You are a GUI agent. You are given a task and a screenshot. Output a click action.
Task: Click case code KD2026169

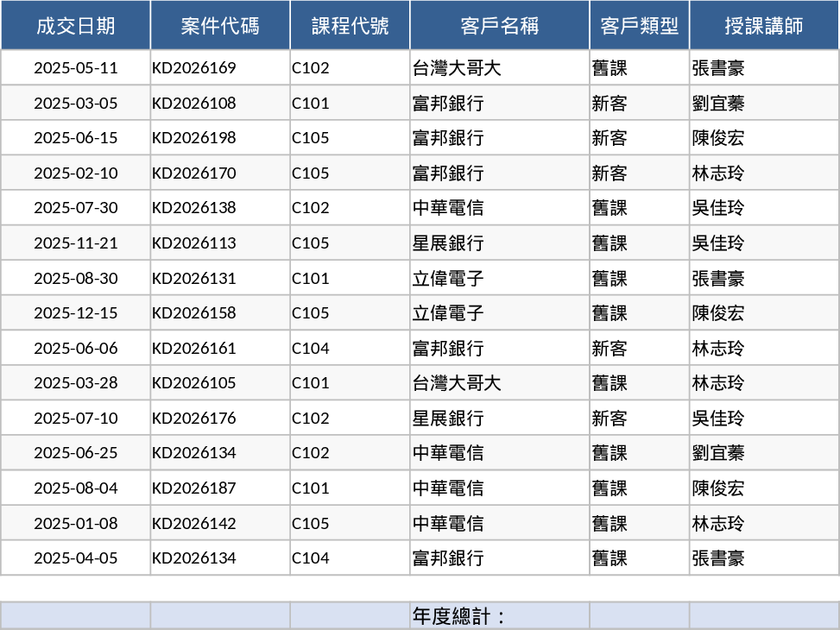[194, 68]
